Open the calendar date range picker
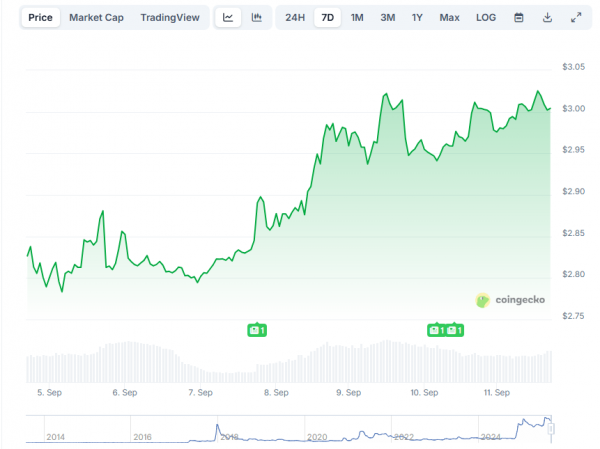 tap(519, 18)
